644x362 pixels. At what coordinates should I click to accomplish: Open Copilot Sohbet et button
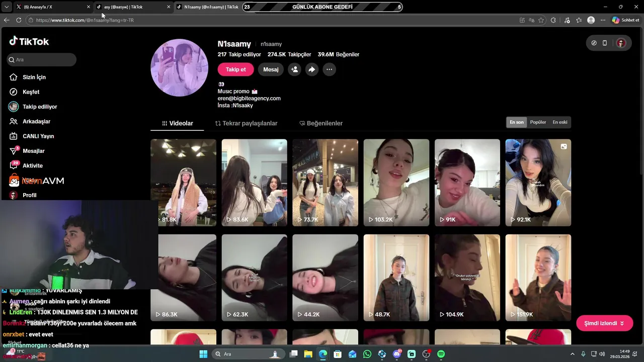pyautogui.click(x=625, y=20)
